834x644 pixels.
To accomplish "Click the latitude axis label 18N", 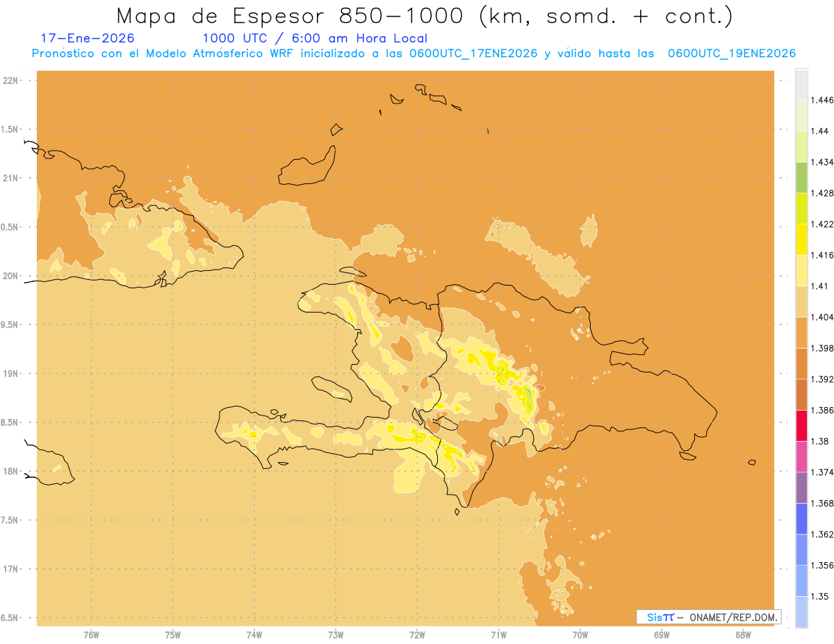I will [x=10, y=471].
